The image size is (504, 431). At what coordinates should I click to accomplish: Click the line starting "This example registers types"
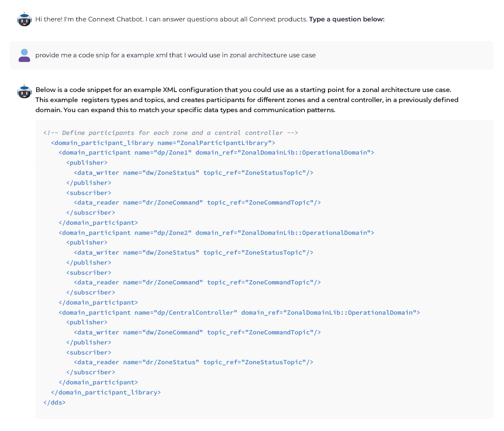[x=247, y=100]
